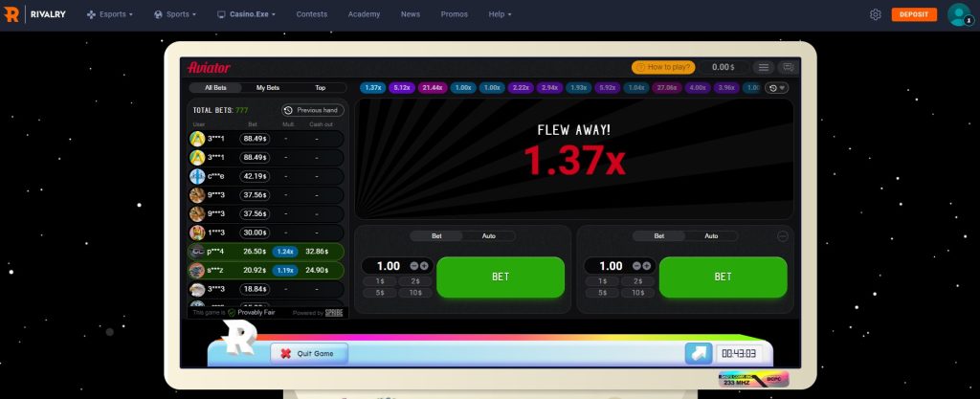Choose 2$ preset in right bet panel
The width and height of the screenshot is (980, 399).
[637, 281]
